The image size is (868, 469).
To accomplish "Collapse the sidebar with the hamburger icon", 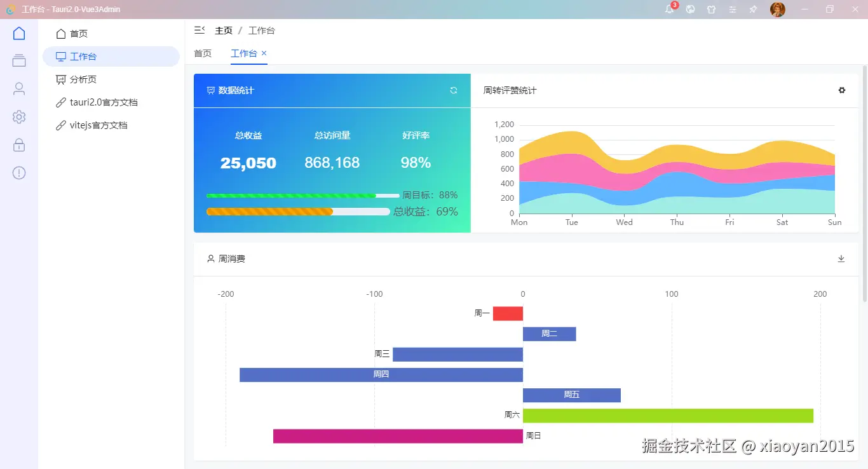I will [199, 29].
